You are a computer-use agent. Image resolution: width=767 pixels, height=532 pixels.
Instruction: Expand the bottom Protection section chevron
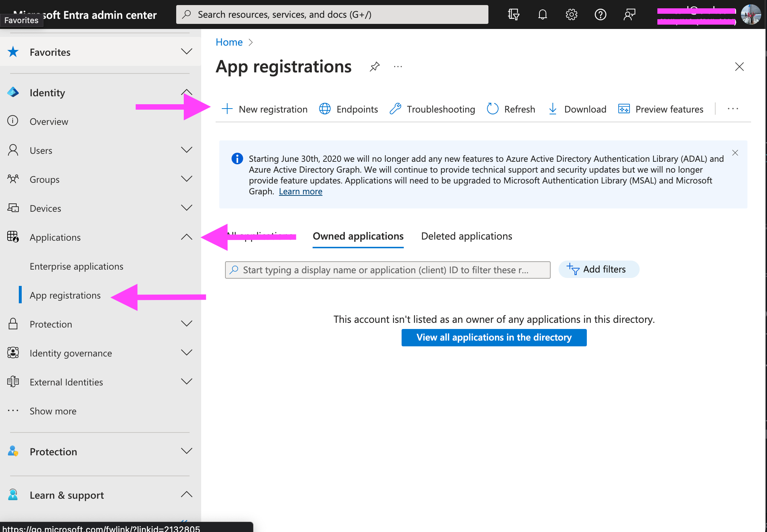point(186,451)
